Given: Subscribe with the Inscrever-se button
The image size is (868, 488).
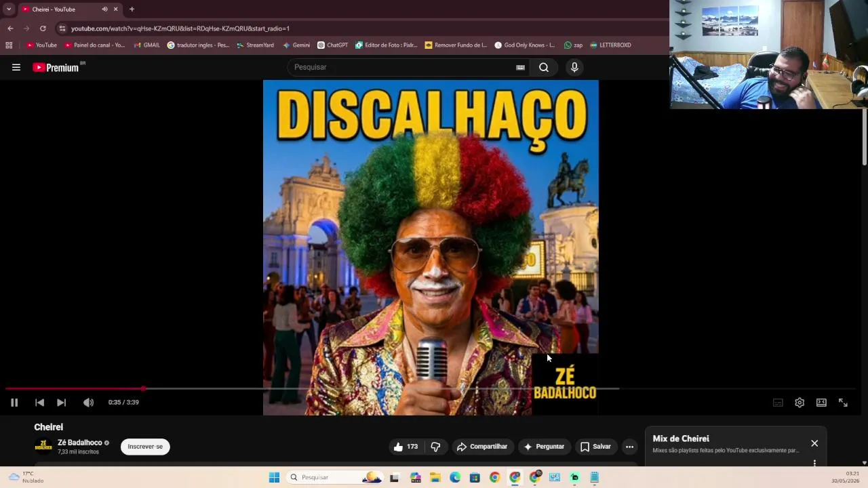Looking at the screenshot, I should coord(145,447).
